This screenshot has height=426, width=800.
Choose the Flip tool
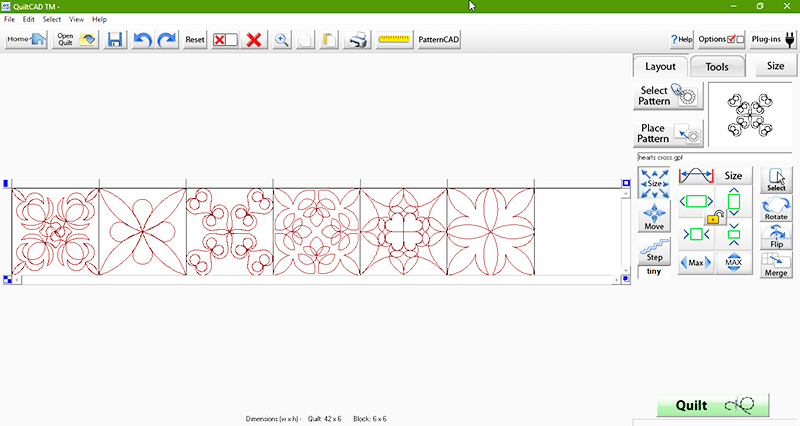776,237
